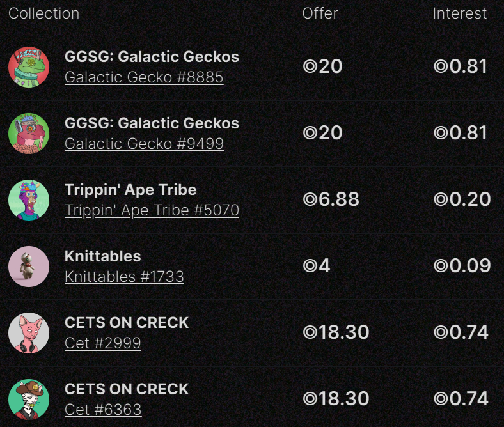The width and height of the screenshot is (504, 427).
Task: Visit the Cet #6363 link
Action: (x=102, y=410)
